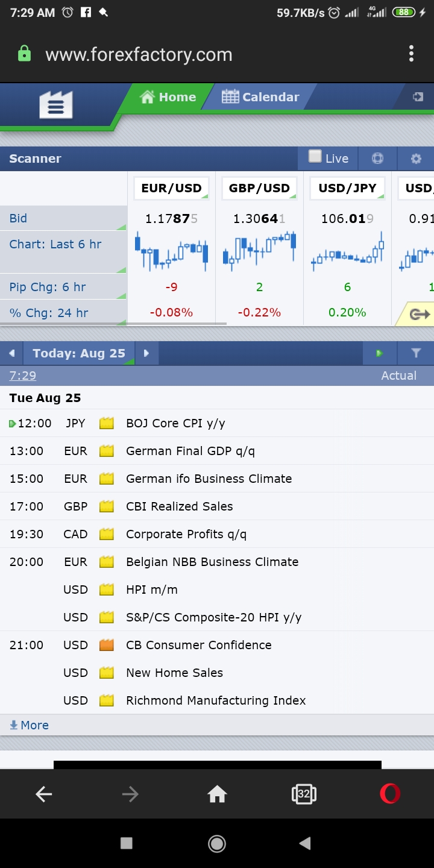Go to next day arrow in calendar

(146, 353)
